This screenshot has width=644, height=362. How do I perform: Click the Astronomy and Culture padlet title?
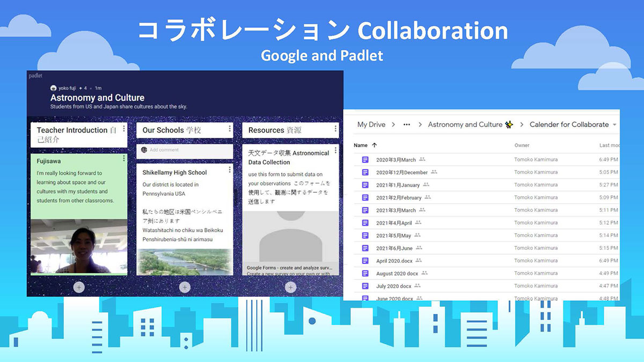pos(97,98)
